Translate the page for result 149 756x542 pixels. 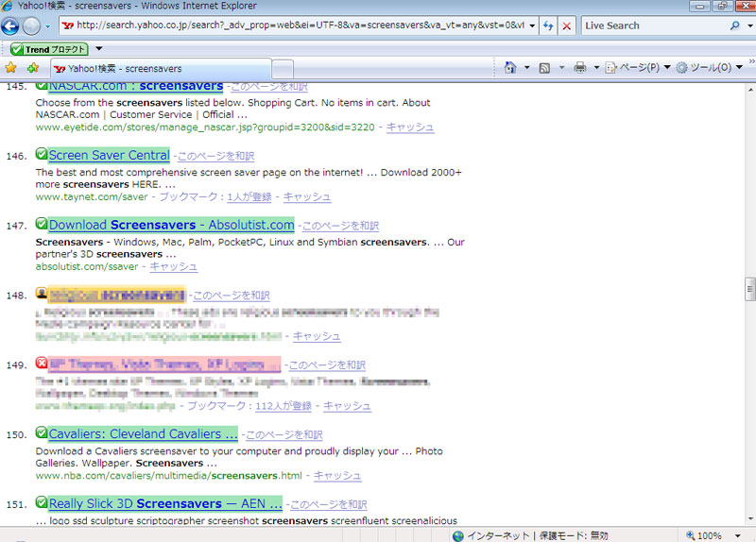click(x=327, y=365)
